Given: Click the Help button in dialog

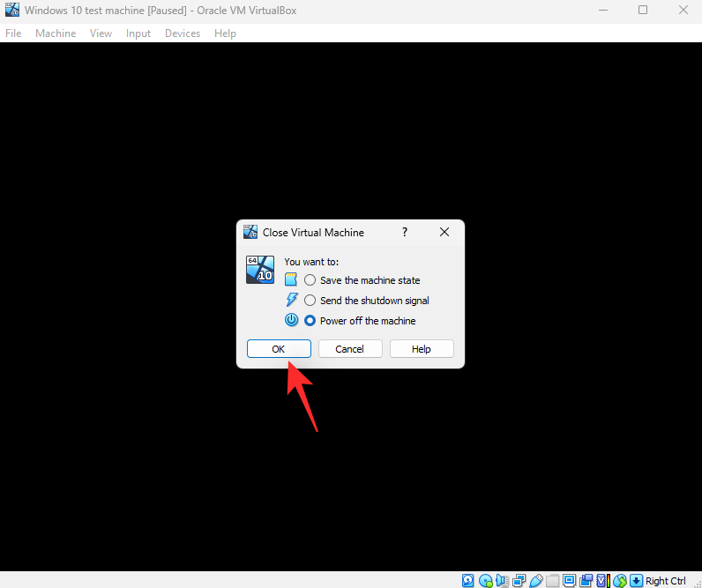Looking at the screenshot, I should (422, 348).
